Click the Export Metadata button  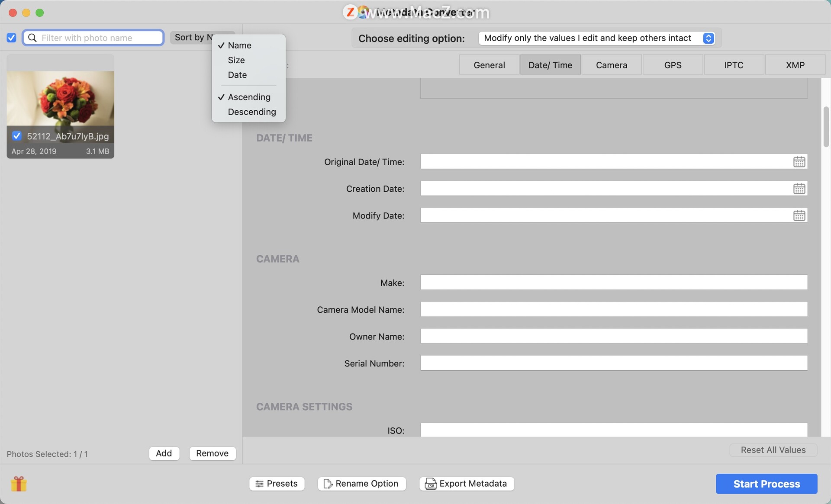click(x=467, y=484)
